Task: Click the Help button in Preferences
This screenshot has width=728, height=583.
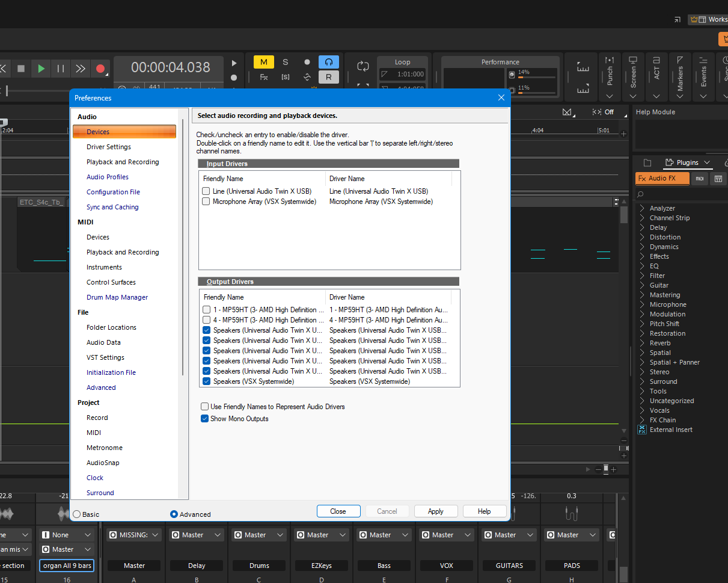Action: (x=485, y=511)
